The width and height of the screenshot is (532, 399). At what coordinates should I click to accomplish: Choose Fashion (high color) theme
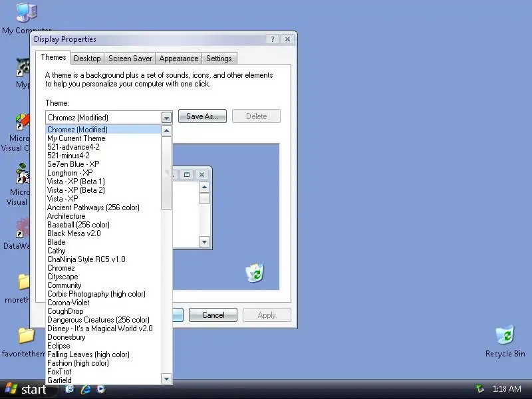pyautogui.click(x=104, y=363)
